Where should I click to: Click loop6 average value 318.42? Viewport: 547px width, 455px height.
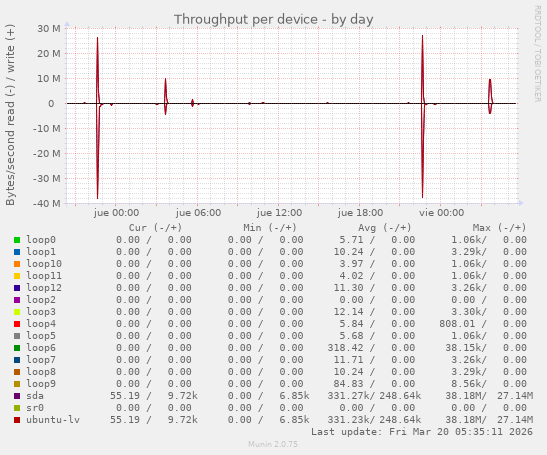coord(345,348)
